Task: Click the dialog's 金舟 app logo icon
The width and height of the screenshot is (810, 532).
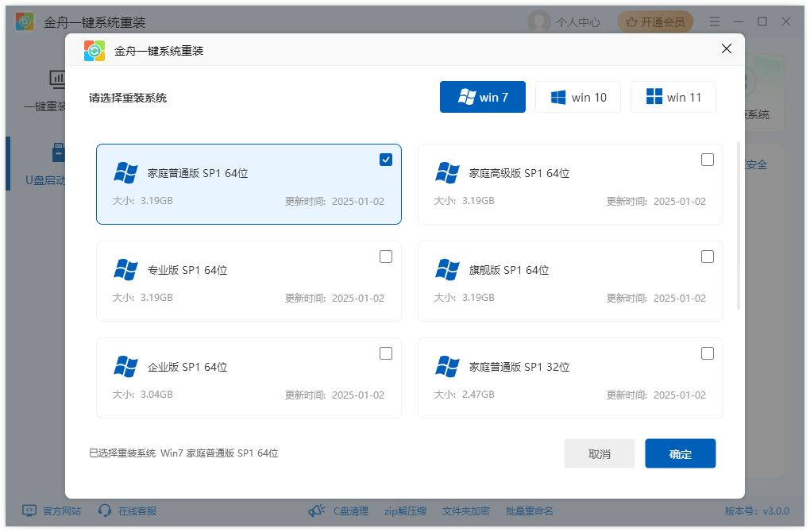Action: point(94,51)
